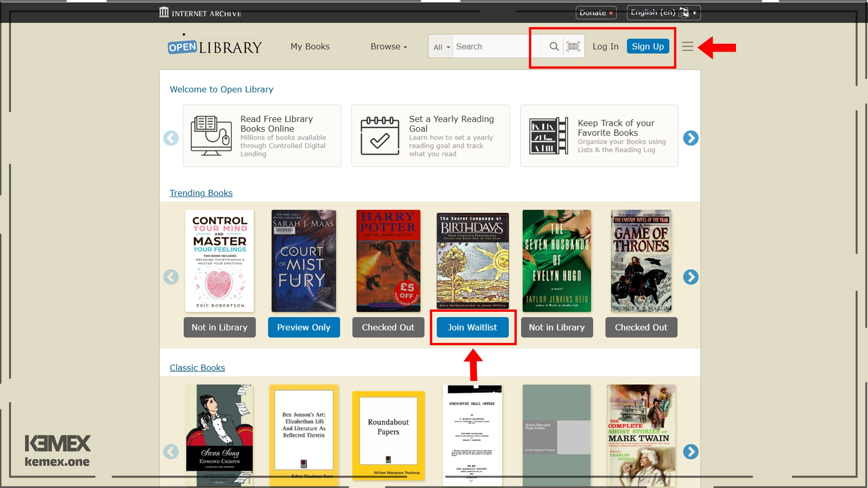Click Checked Out under Harry Potter
Screen dimensions: 868x488
coord(388,327)
